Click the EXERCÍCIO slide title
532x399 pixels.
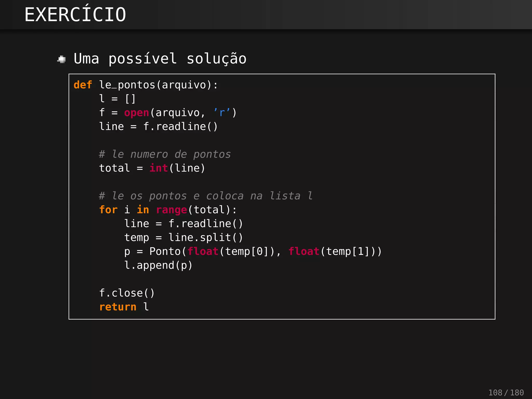(x=75, y=14)
